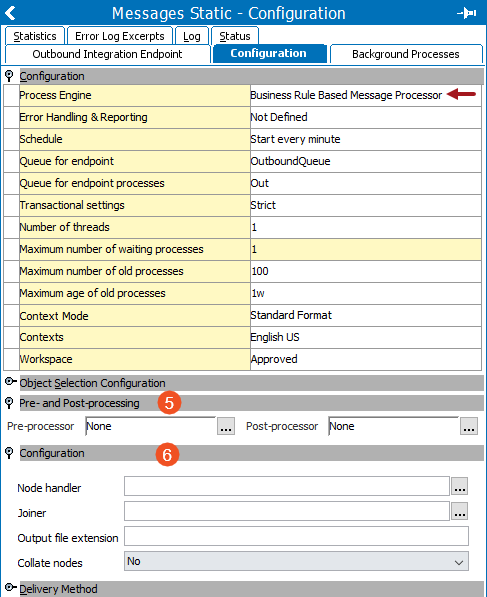Click the 'English US' contexts value
487x597 pixels.
(275, 337)
